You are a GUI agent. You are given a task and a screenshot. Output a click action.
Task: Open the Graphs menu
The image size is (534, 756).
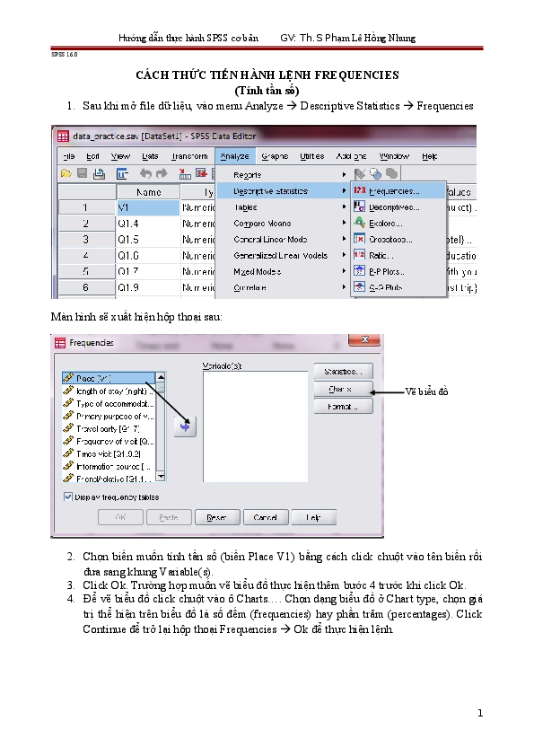275,156
